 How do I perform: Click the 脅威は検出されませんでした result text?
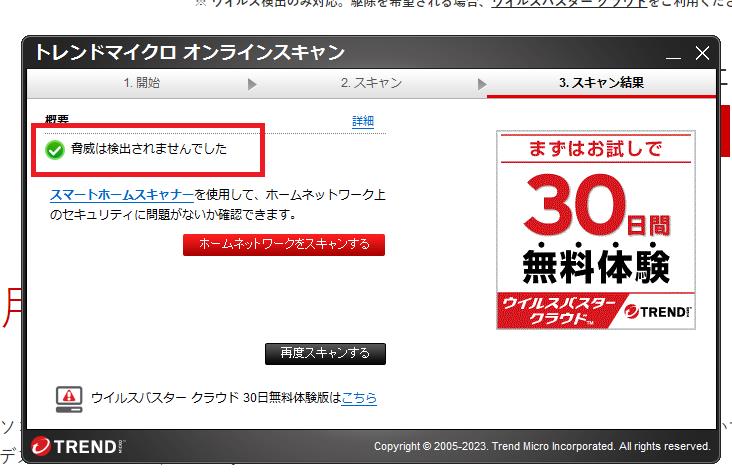[149, 149]
